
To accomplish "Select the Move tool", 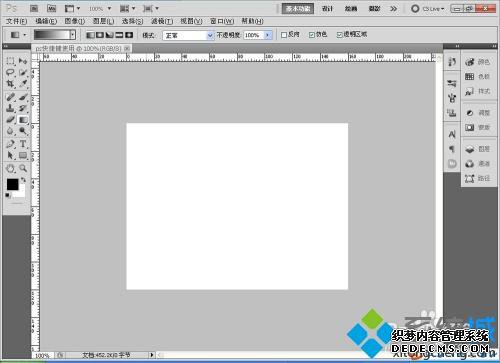I will (23, 61).
